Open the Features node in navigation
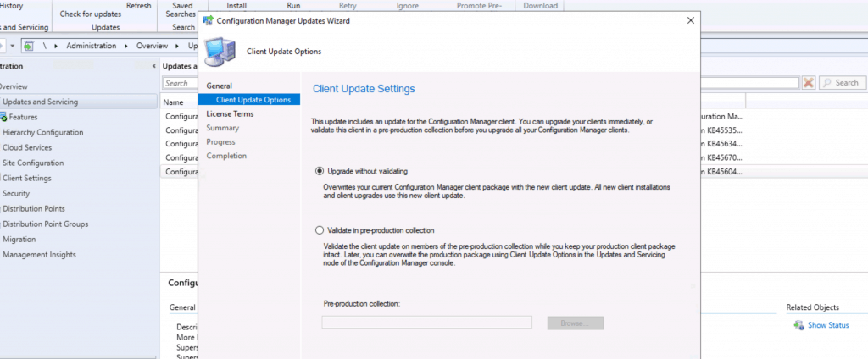868x359 pixels. pyautogui.click(x=23, y=118)
